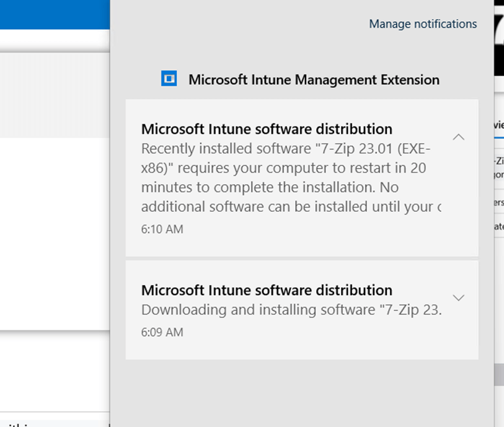The width and height of the screenshot is (504, 427).
Task: Click the Microsoft Intune Management Extension icon
Action: [169, 78]
